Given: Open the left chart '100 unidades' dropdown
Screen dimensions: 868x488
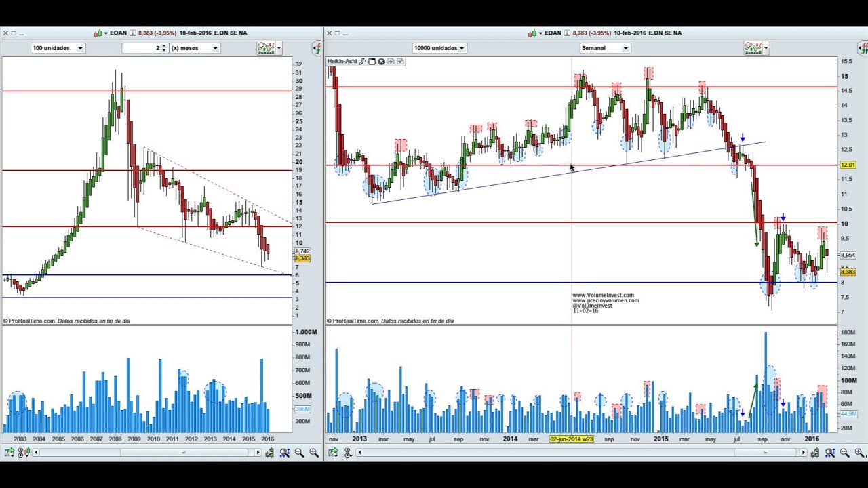Looking at the screenshot, I should 58,48.
